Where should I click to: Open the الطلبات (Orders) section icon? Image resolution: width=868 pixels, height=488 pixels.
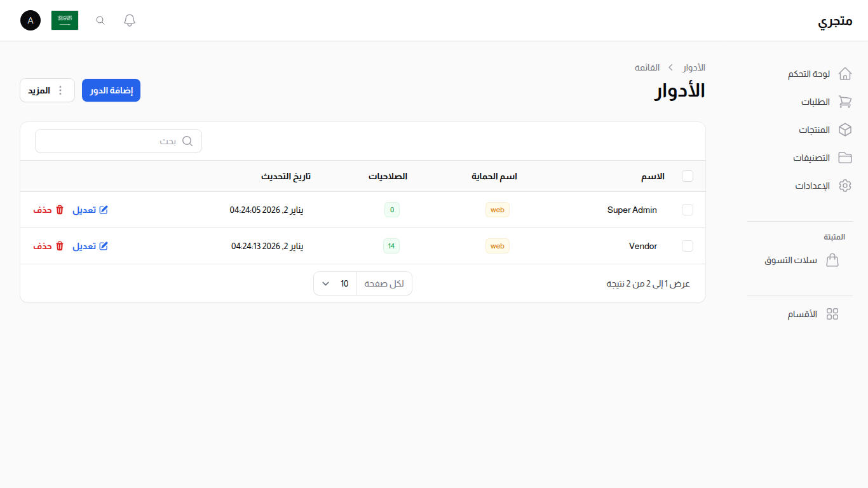click(845, 102)
